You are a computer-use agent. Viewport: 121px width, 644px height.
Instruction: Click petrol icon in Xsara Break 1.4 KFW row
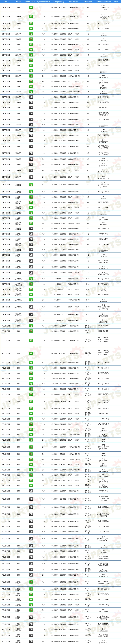(x=31, y=185)
